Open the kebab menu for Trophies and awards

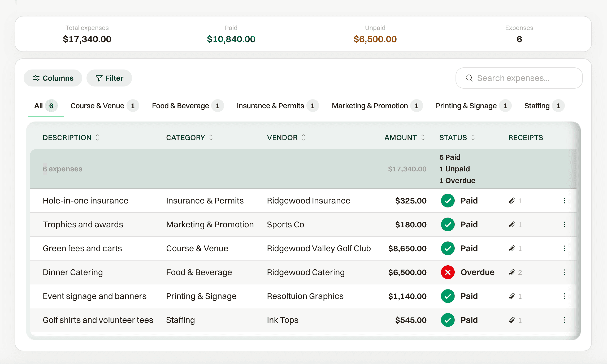pyautogui.click(x=564, y=224)
